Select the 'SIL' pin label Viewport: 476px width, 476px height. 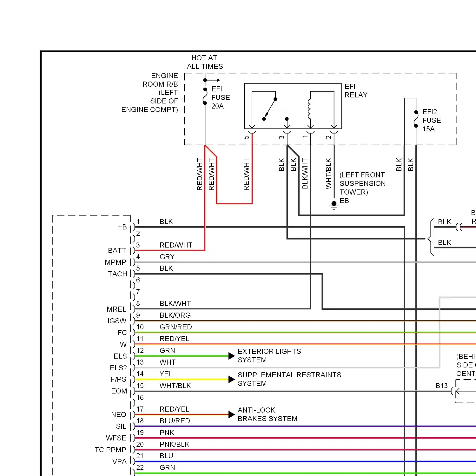(121, 426)
